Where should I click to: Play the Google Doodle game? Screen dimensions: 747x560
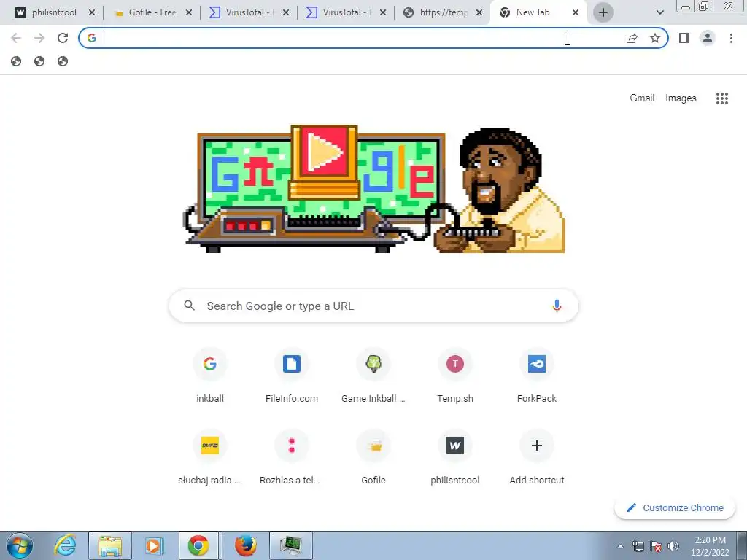pyautogui.click(x=324, y=153)
